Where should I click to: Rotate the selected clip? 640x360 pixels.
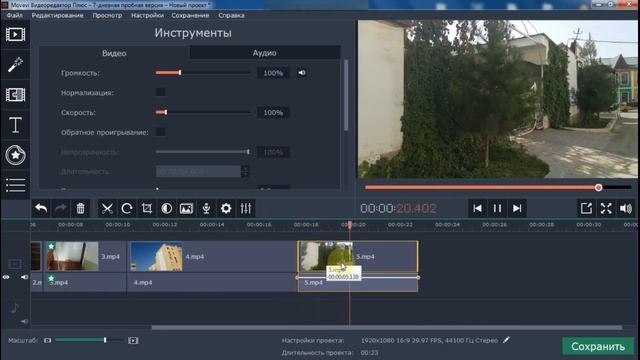[127, 209]
